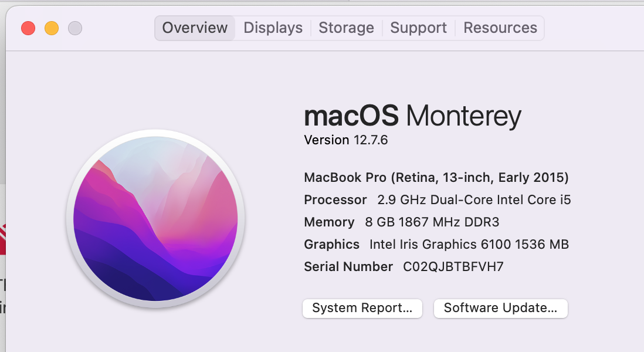The width and height of the screenshot is (644, 352).
Task: Click the 8 GB 1867 MHz DDR3 memory value
Action: coord(432,222)
